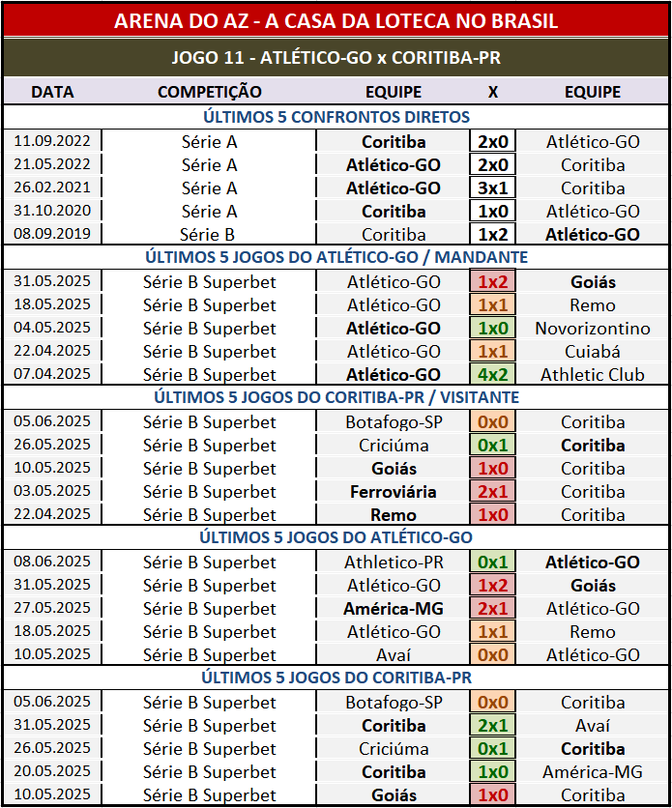Click the Athletico-PR team cell

click(394, 563)
